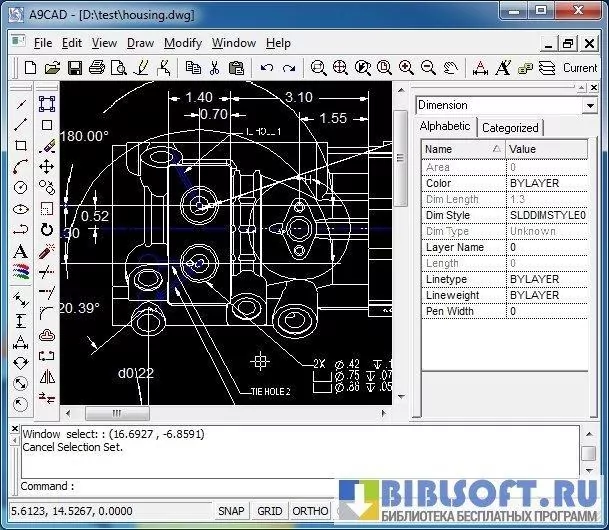
Task: Toggle SNAP mode in status bar
Action: [232, 511]
